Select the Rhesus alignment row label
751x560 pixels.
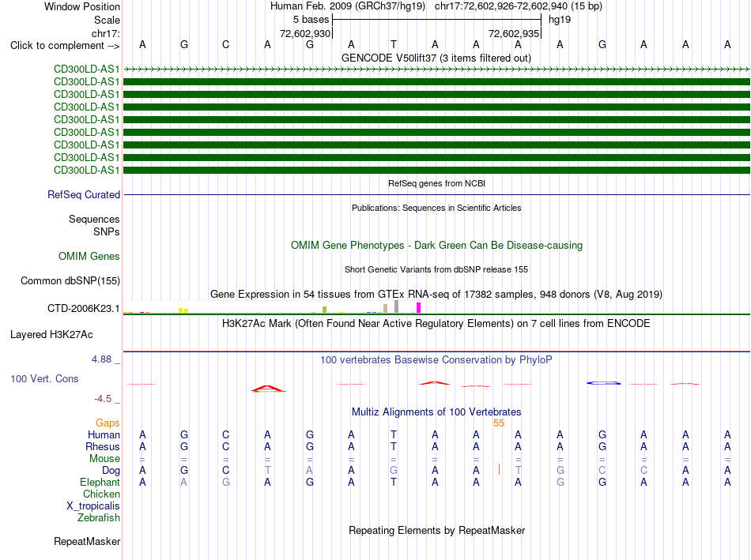pyautogui.click(x=103, y=446)
